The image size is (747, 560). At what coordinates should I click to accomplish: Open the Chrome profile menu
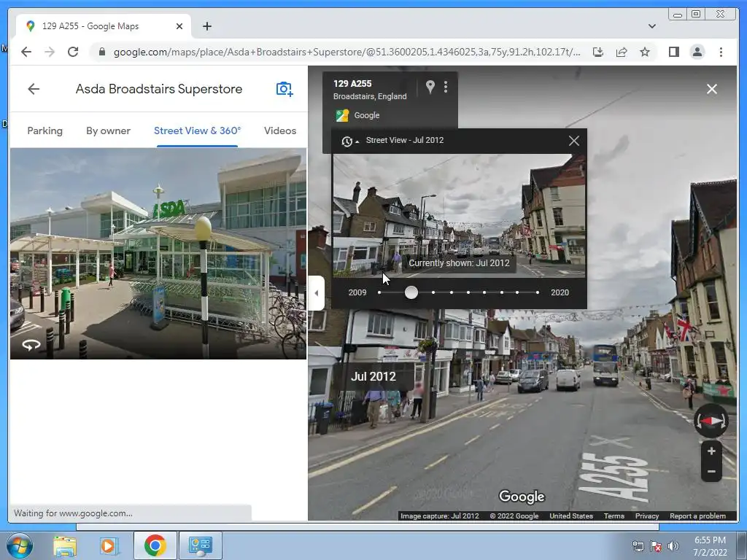click(x=697, y=52)
